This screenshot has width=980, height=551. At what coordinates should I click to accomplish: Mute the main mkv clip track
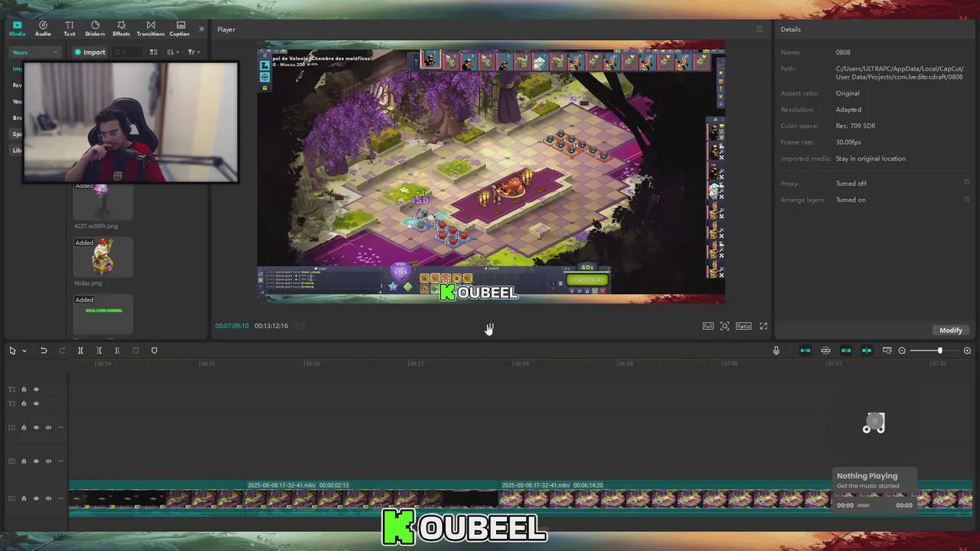pos(48,498)
